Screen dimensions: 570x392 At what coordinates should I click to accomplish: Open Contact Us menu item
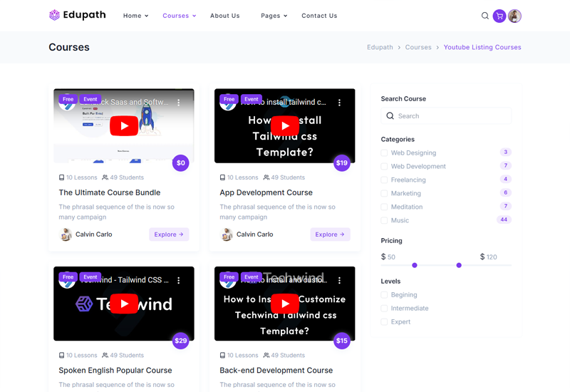pyautogui.click(x=319, y=16)
